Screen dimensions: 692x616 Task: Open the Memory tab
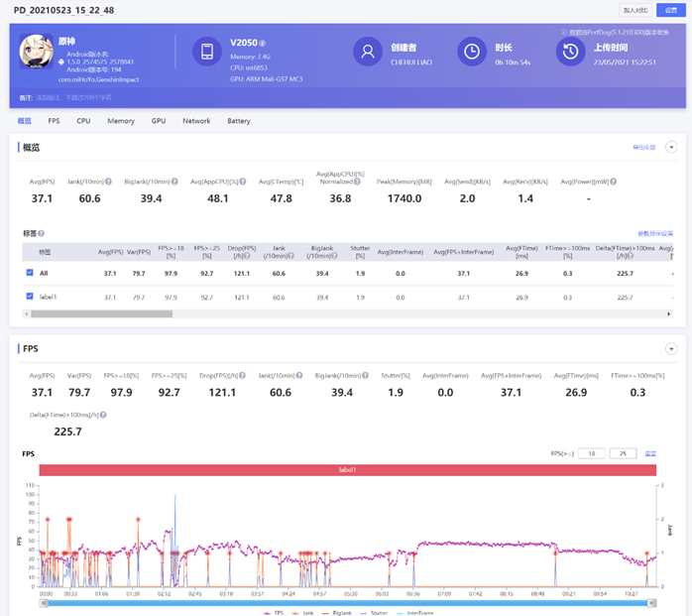point(121,121)
